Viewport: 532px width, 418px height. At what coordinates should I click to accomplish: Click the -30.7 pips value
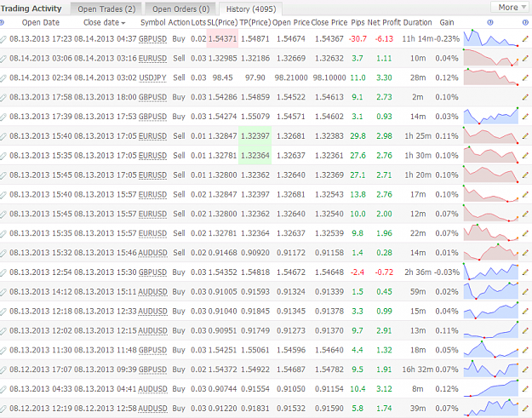pyautogui.click(x=358, y=39)
